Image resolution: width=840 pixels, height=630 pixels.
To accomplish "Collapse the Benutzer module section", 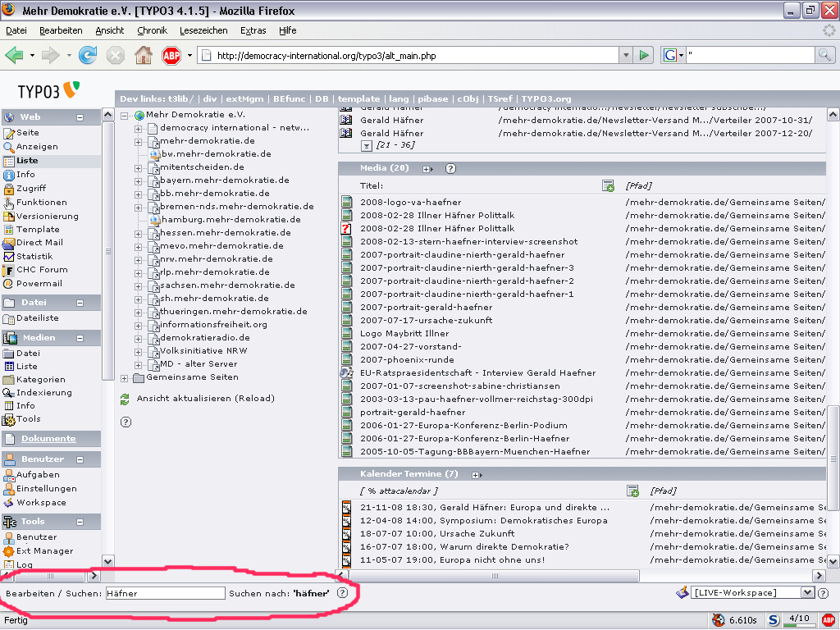I will click(x=80, y=459).
